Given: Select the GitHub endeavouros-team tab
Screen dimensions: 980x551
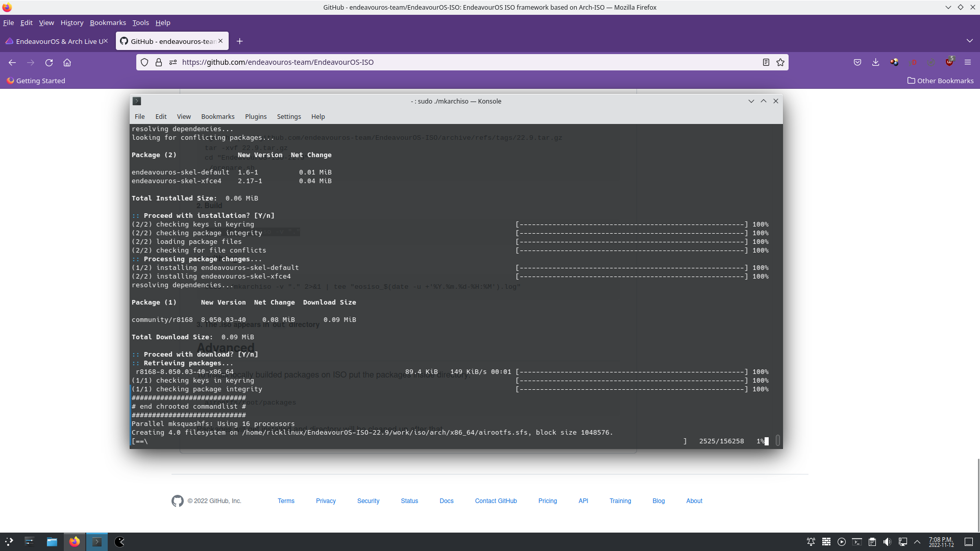Looking at the screenshot, I should pyautogui.click(x=172, y=41).
